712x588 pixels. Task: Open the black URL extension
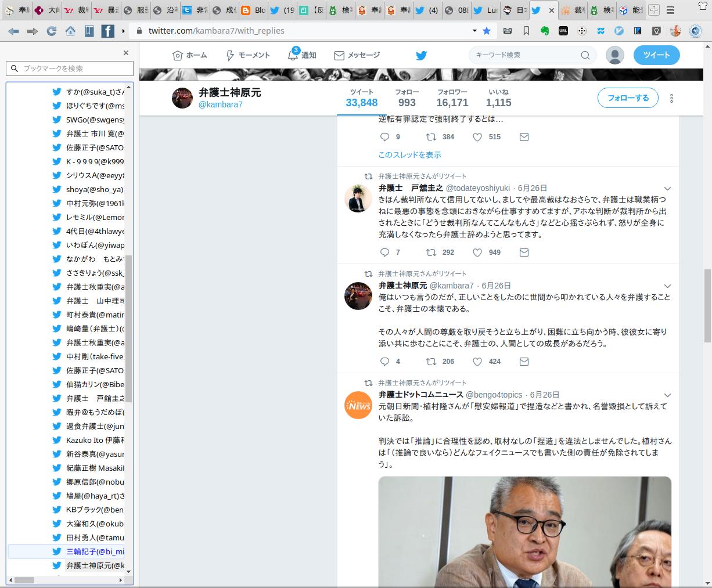click(563, 31)
